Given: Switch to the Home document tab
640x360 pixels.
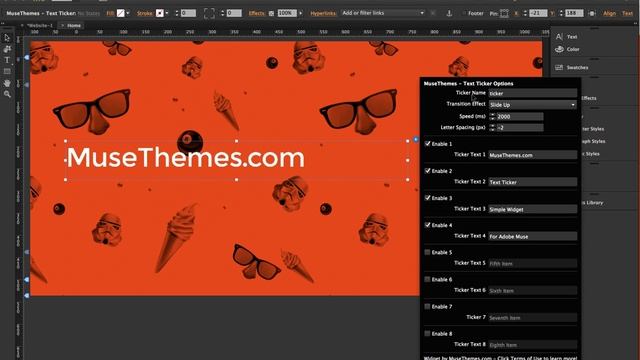Looking at the screenshot, I should point(74,25).
